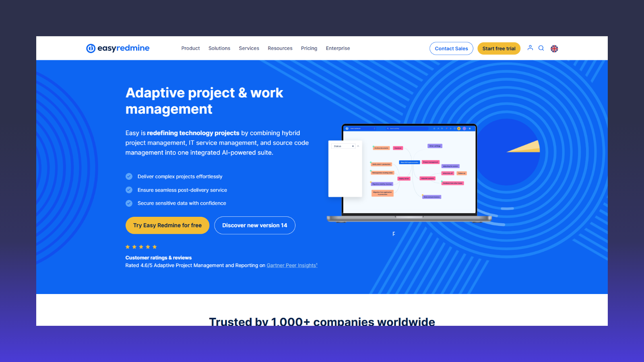Click the text 'Ensure seamless post-delivery service'
The width and height of the screenshot is (644, 362).
click(182, 190)
